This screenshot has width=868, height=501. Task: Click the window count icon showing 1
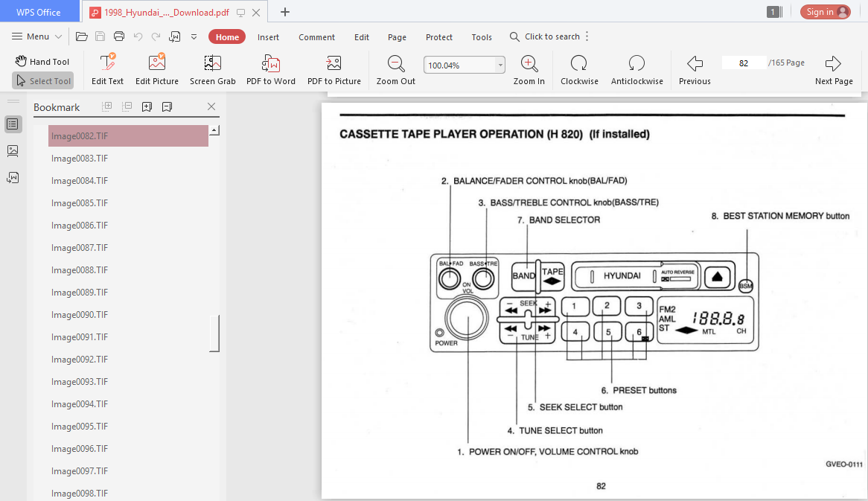point(774,12)
